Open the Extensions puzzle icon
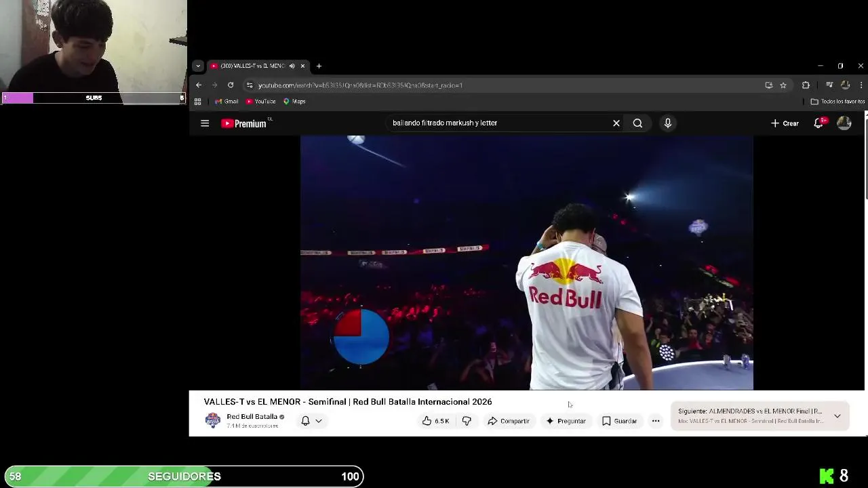868x488 pixels. pyautogui.click(x=806, y=85)
